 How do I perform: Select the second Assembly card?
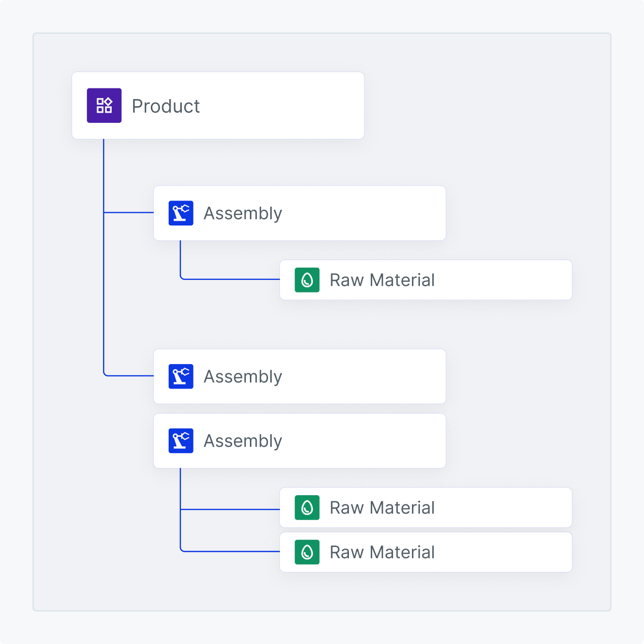coord(300,376)
